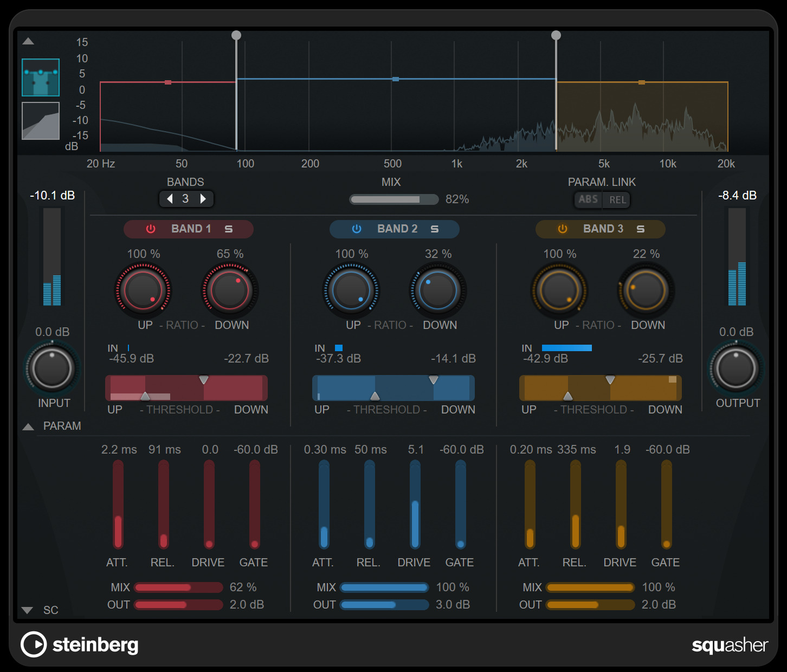Toggle Band 3 power button
This screenshot has height=672, width=787.
click(x=563, y=229)
